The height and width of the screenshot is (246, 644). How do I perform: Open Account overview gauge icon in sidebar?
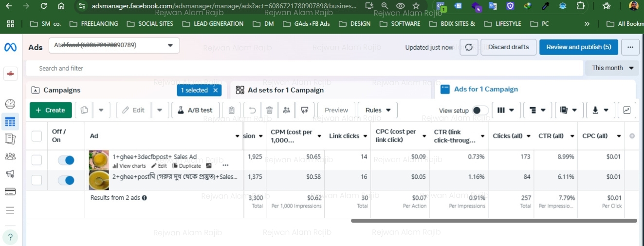[10, 104]
